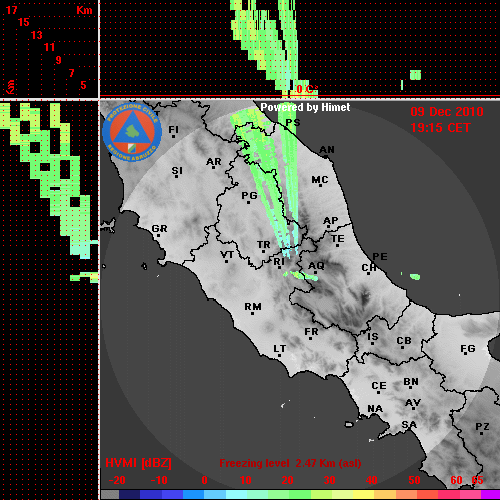Viewport: 500px width, 500px height.
Task: Select the PG city marker
Action: pyautogui.click(x=248, y=202)
